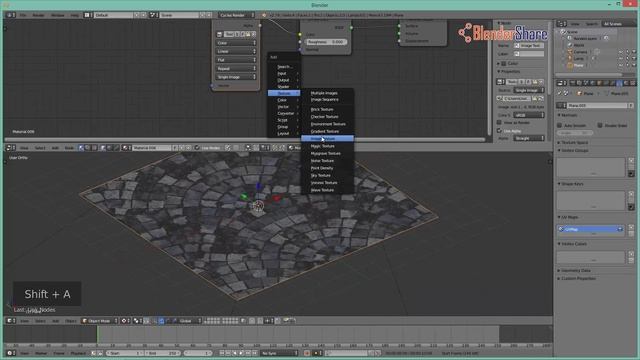Select the RenderLayers item in the outliner
Screen dimensions: 640x360
click(585, 38)
